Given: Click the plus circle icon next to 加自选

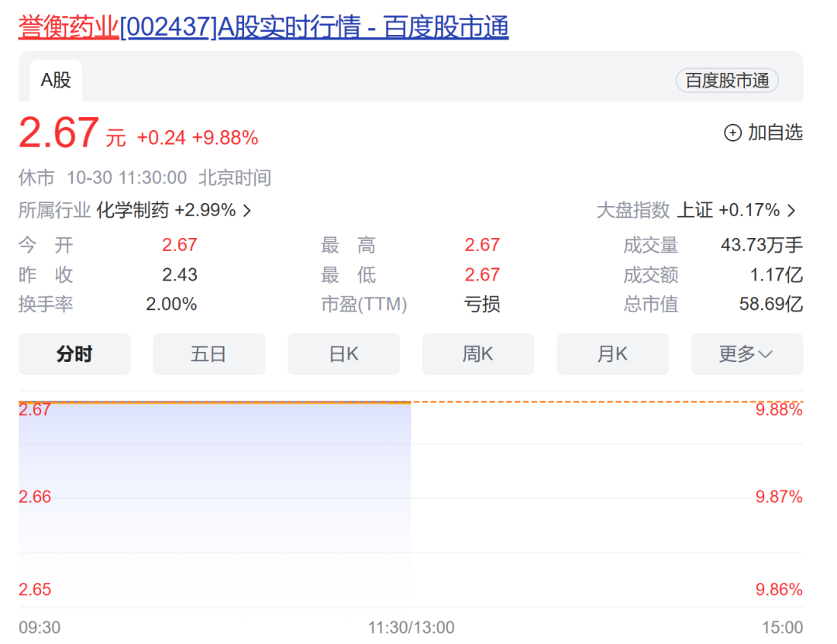Looking at the screenshot, I should [x=732, y=133].
